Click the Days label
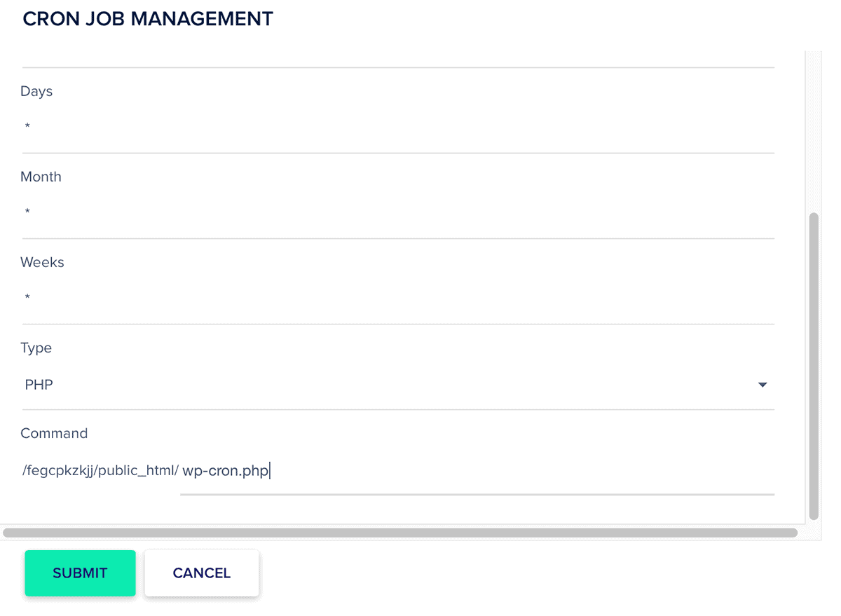 pyautogui.click(x=36, y=92)
